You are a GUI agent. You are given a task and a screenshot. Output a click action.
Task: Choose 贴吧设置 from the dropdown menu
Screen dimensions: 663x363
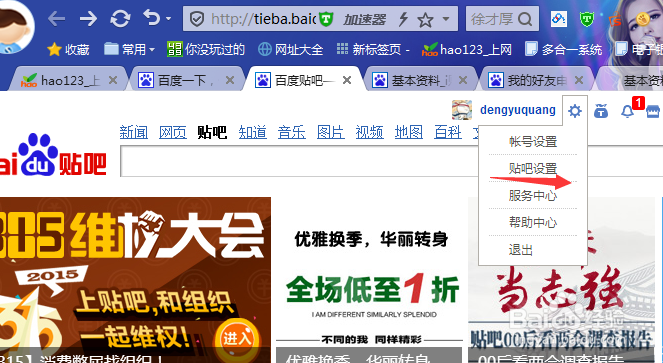[x=533, y=168]
